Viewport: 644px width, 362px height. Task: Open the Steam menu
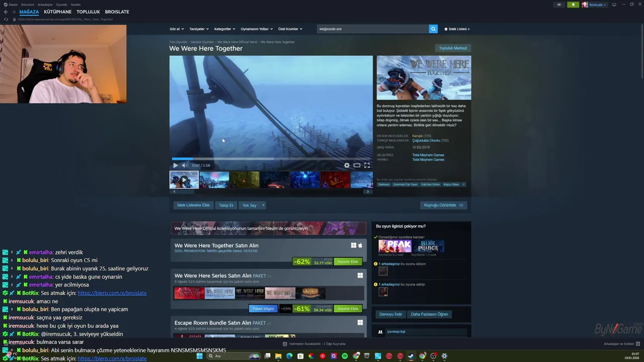[13, 5]
